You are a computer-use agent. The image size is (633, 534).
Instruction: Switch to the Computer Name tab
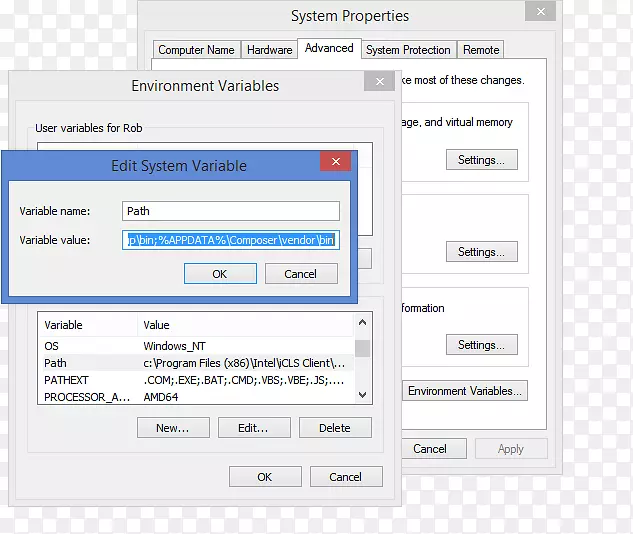tap(196, 50)
